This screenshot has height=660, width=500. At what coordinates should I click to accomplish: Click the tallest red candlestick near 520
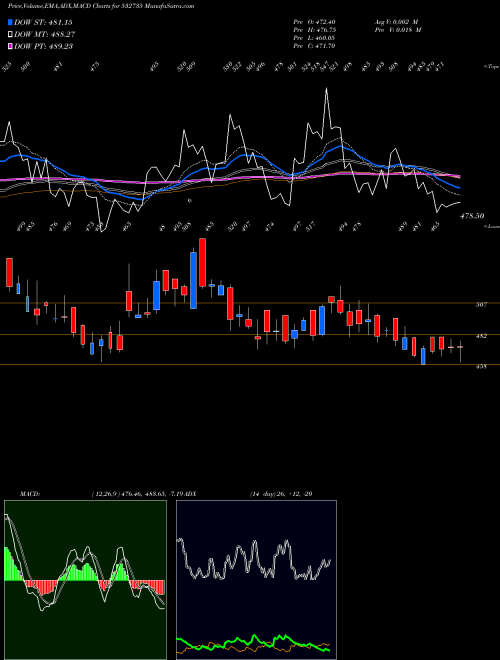coord(202,263)
